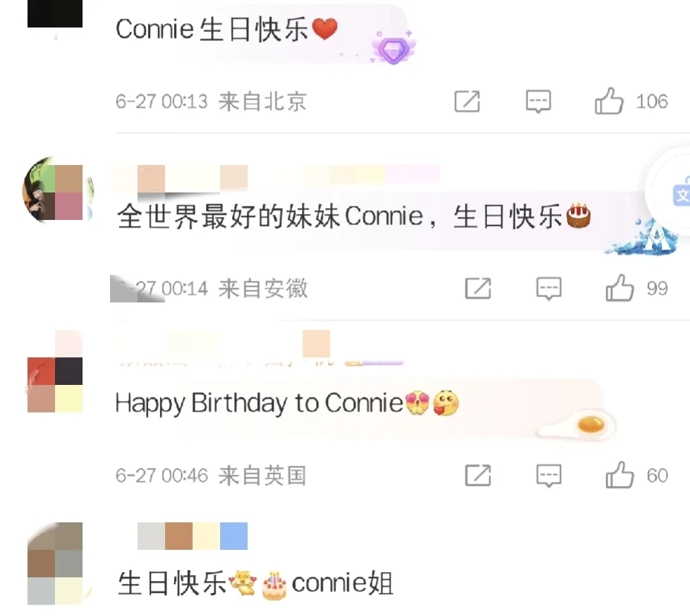Tap the fried egg bubble decoration
Image resolution: width=690 pixels, height=616 pixels.
[577, 427]
